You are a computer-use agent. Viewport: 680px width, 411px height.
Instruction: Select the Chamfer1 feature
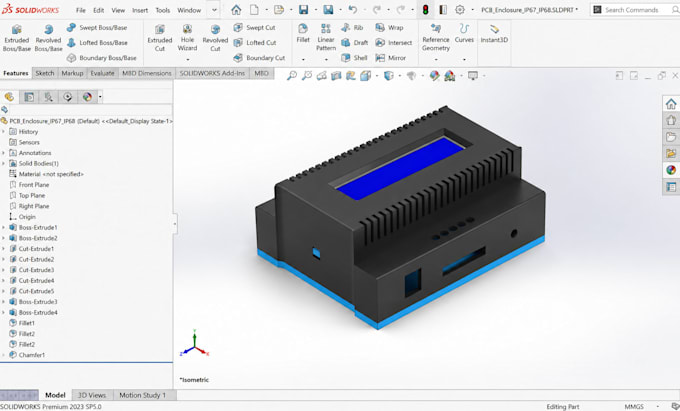pos(32,355)
